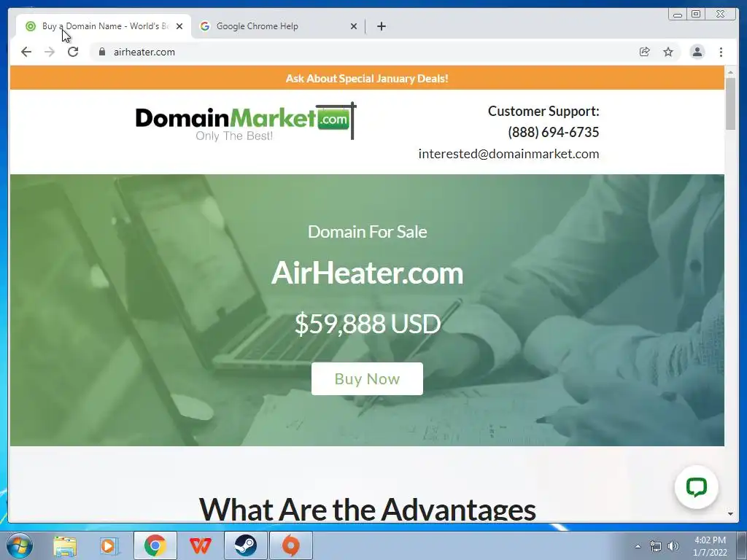Open the DomainMarket.com logo link
Screen dimensions: 747x560
[x=245, y=122]
